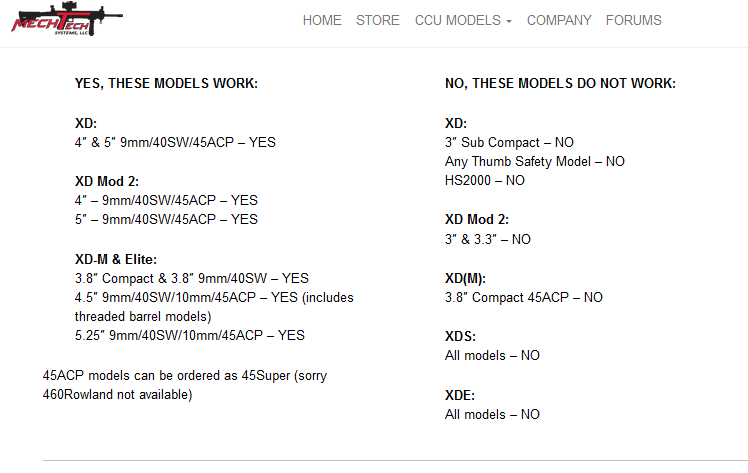Select the "YES, THESE MODELS WORK:" heading

pos(166,83)
